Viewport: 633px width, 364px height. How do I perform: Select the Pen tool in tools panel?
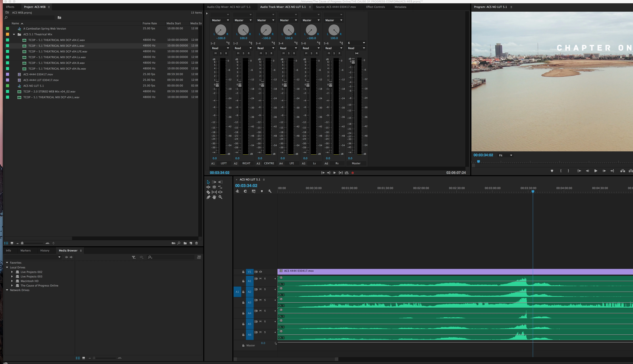(x=208, y=197)
